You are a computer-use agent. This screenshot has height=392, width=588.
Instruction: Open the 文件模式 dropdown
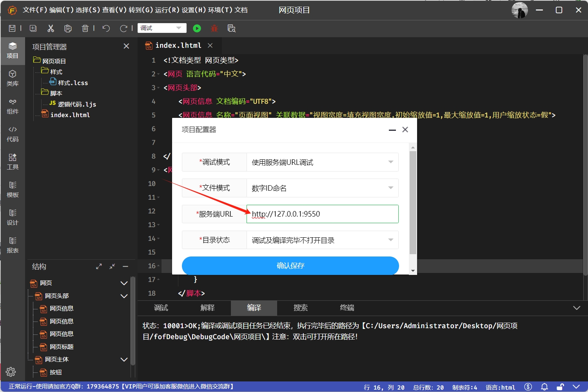click(x=322, y=188)
